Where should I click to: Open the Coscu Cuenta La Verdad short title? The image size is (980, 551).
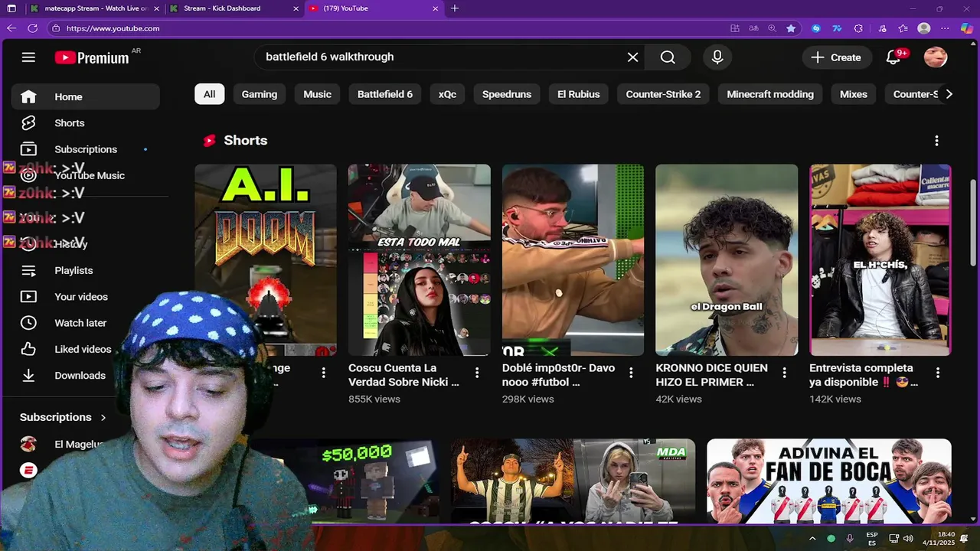(404, 375)
